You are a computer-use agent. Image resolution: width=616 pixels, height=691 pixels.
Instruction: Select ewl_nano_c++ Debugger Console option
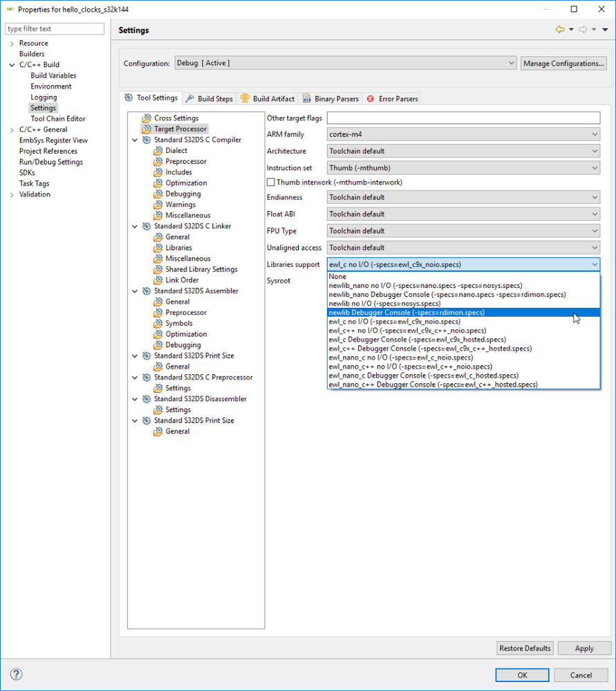point(463,385)
